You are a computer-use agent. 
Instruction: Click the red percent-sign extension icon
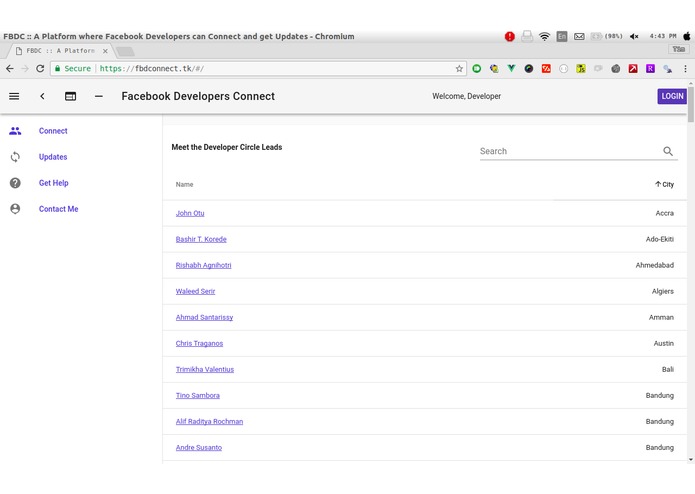[546, 69]
